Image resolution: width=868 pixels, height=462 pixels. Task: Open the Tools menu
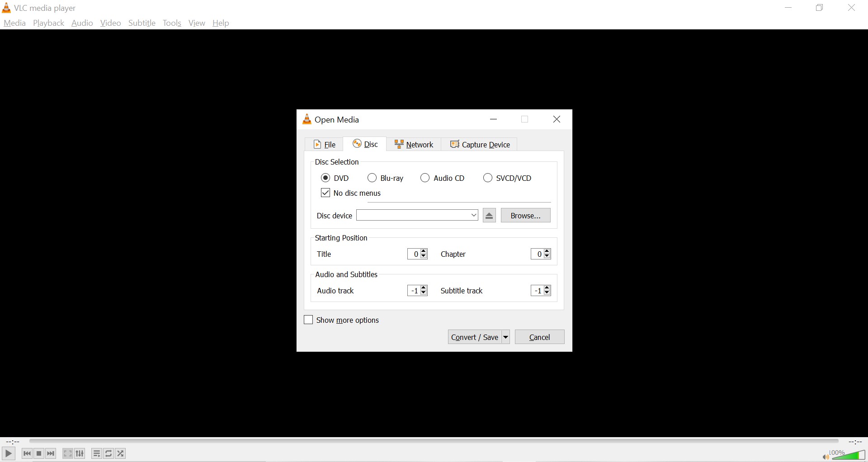[172, 23]
